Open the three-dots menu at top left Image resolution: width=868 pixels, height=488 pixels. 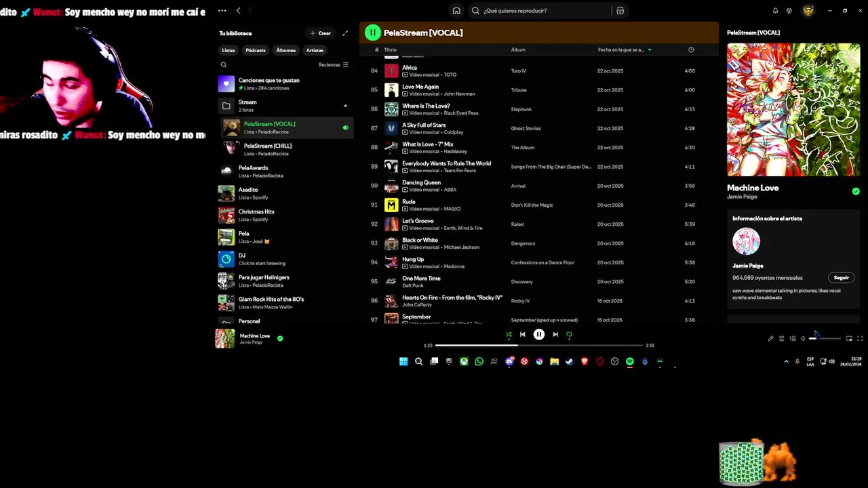click(x=222, y=11)
